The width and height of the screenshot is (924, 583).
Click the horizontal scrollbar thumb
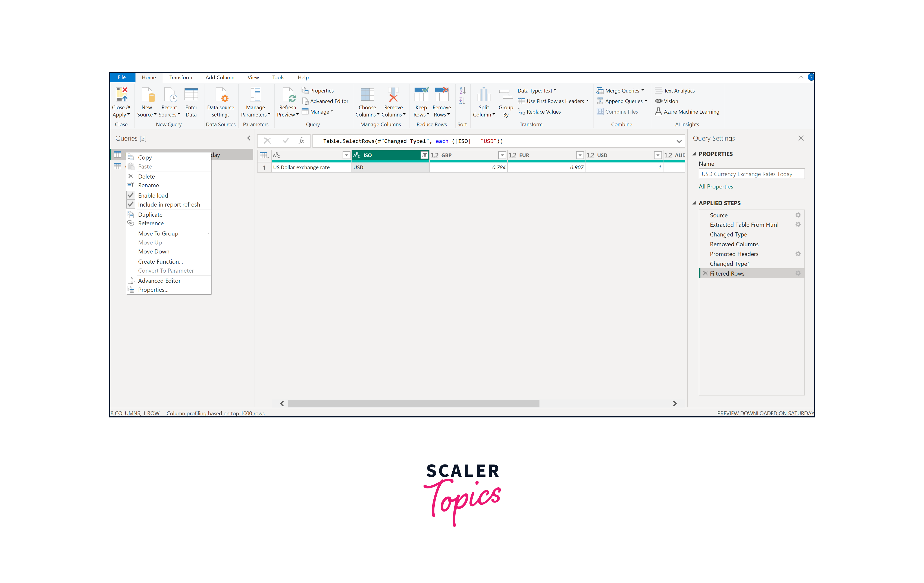click(x=413, y=403)
